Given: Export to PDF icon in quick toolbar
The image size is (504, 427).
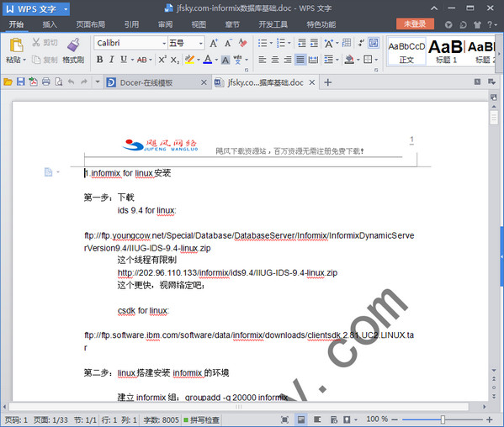Looking at the screenshot, I should point(33,82).
